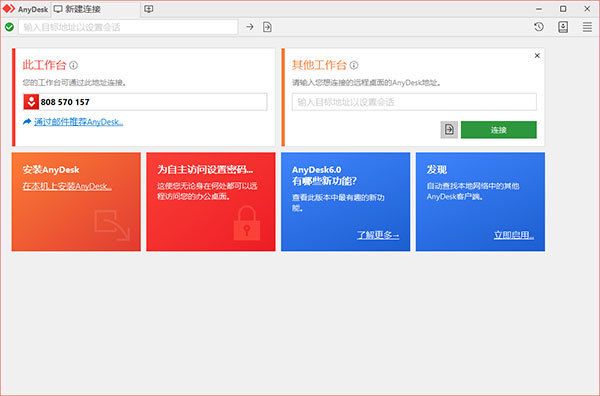Click the share arrow icon beside the email link
The width and height of the screenshot is (600, 396).
pos(27,122)
